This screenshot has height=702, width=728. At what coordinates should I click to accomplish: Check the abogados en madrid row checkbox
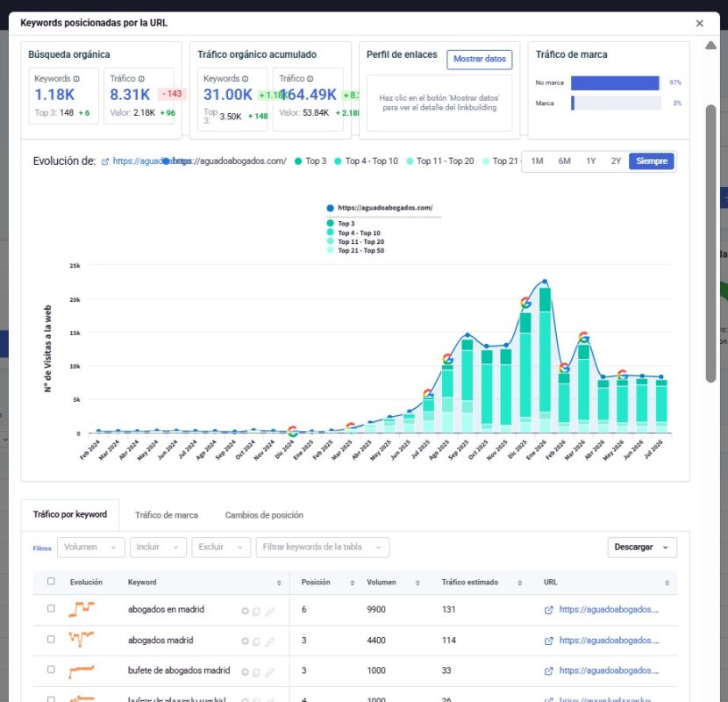pyautogui.click(x=51, y=608)
